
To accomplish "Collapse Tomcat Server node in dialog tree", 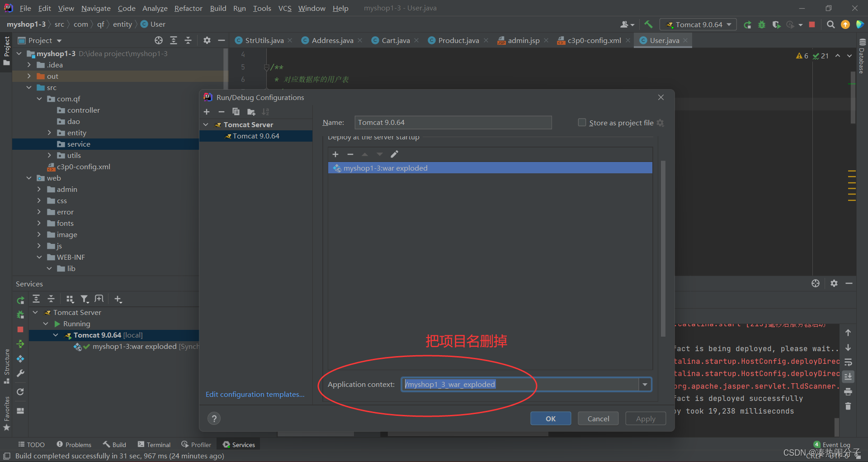I will click(206, 125).
